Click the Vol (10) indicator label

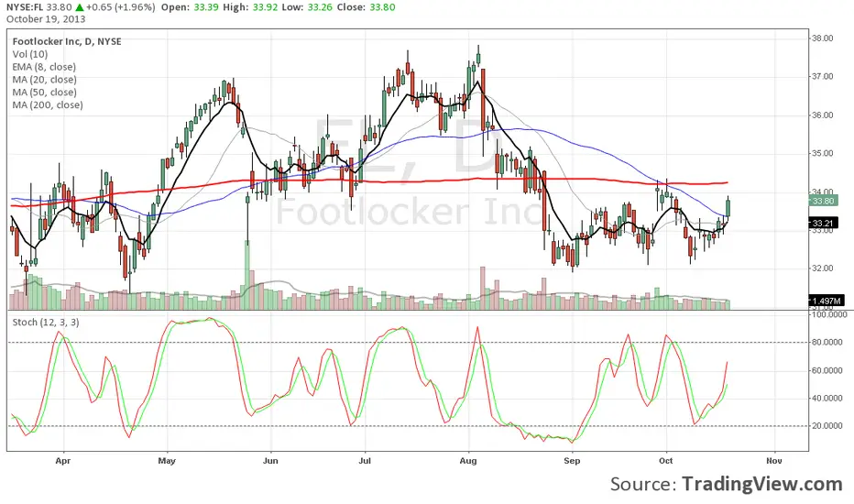click(x=30, y=54)
